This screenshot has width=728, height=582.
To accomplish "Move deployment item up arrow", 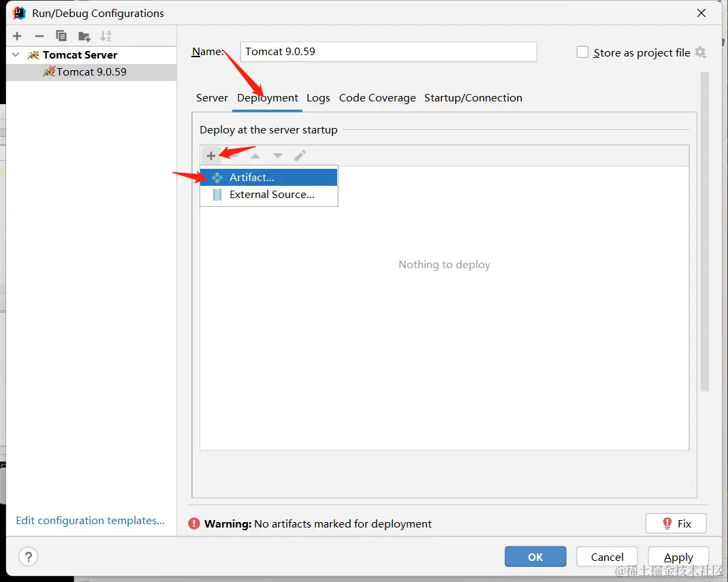I will [x=255, y=156].
